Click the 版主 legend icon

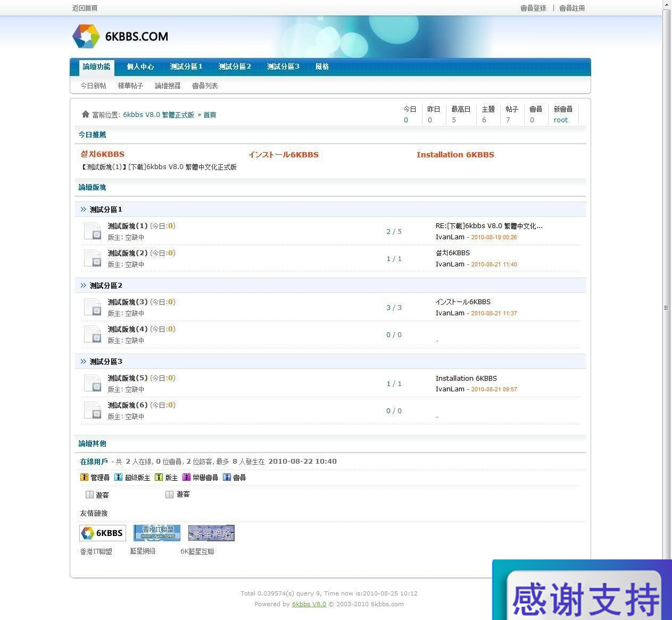pyautogui.click(x=159, y=477)
